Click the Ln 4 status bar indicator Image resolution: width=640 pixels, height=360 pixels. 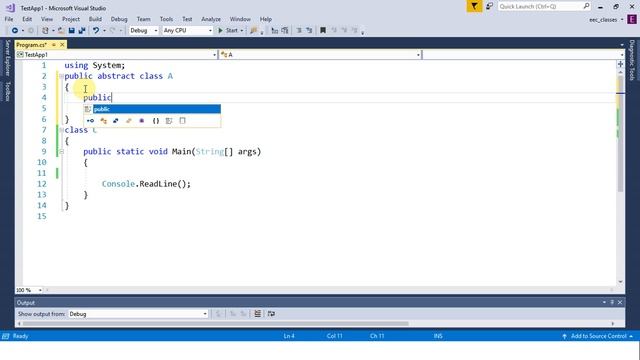(289, 336)
